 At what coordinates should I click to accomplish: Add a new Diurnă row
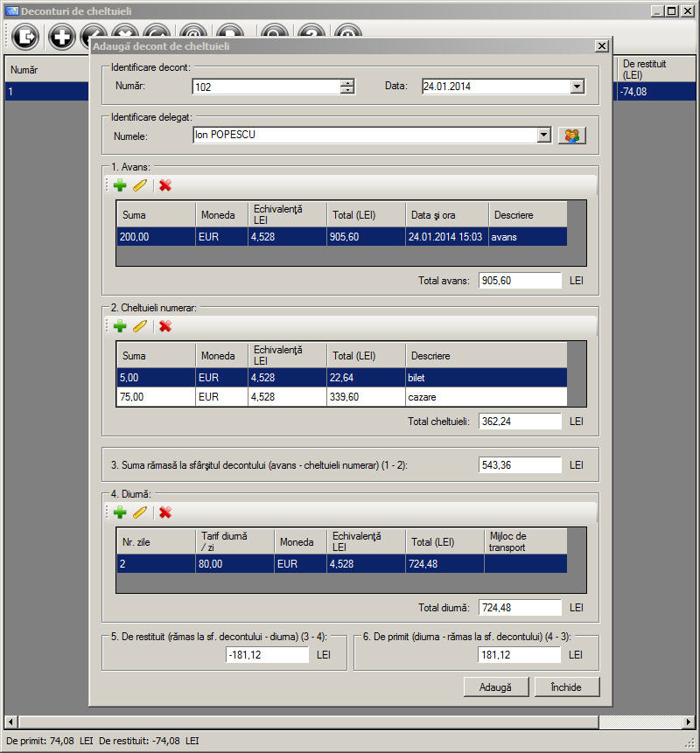click(120, 512)
